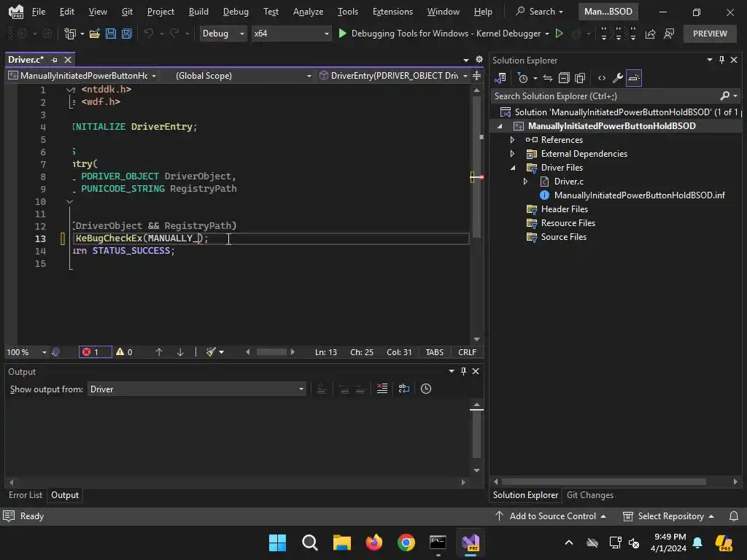The image size is (747, 560).
Task: Expand the External Dependencies node
Action: point(512,154)
